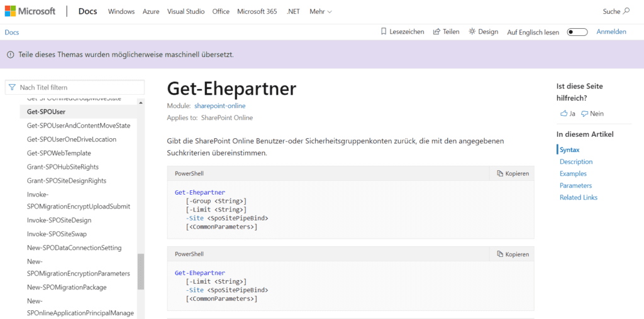Click the Lesezeichen bookmark icon
644x319 pixels.
pyautogui.click(x=384, y=31)
